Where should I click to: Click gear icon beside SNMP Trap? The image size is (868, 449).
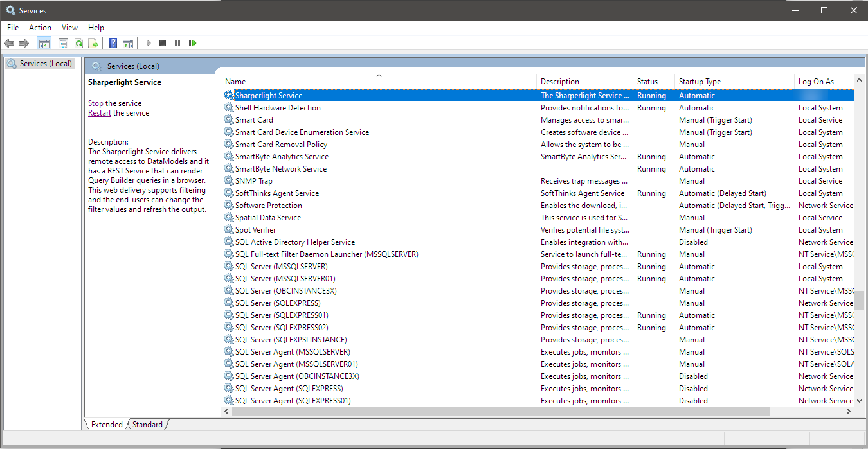click(228, 180)
